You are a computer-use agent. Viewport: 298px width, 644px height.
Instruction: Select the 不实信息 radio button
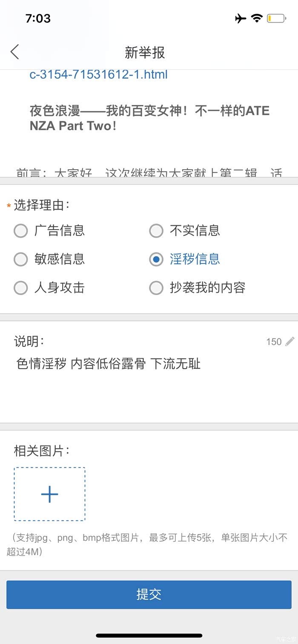click(156, 231)
